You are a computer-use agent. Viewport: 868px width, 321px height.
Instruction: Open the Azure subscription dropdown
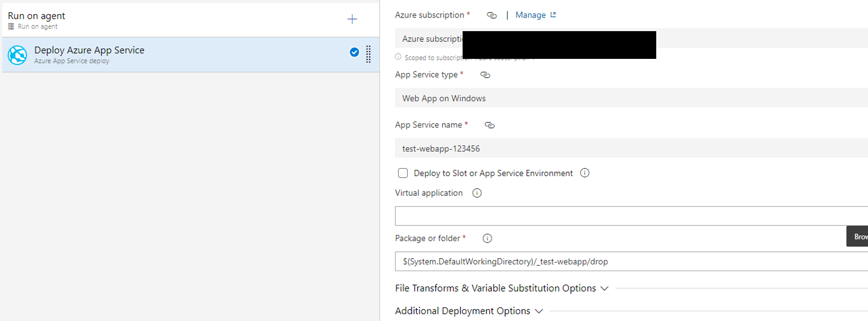(631, 38)
